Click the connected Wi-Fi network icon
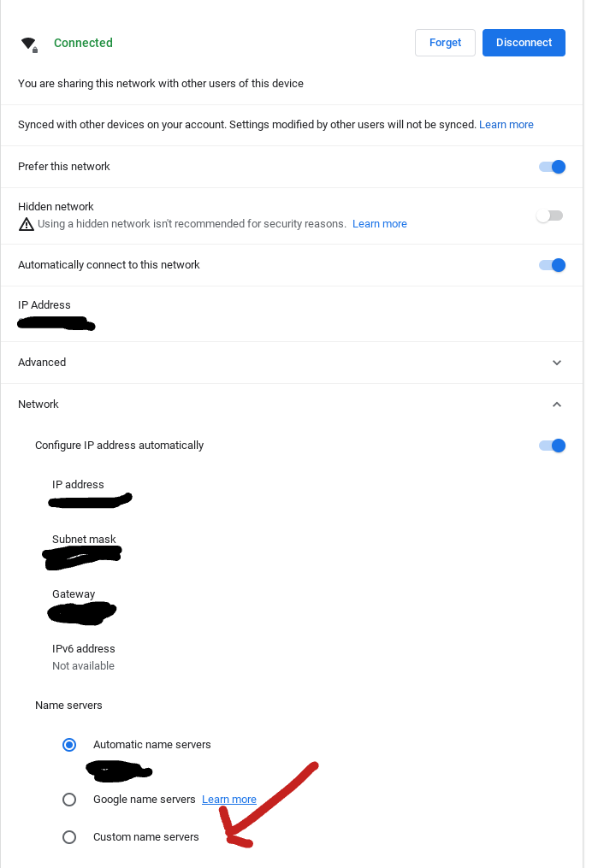Image resolution: width=604 pixels, height=868 pixels. (28, 43)
